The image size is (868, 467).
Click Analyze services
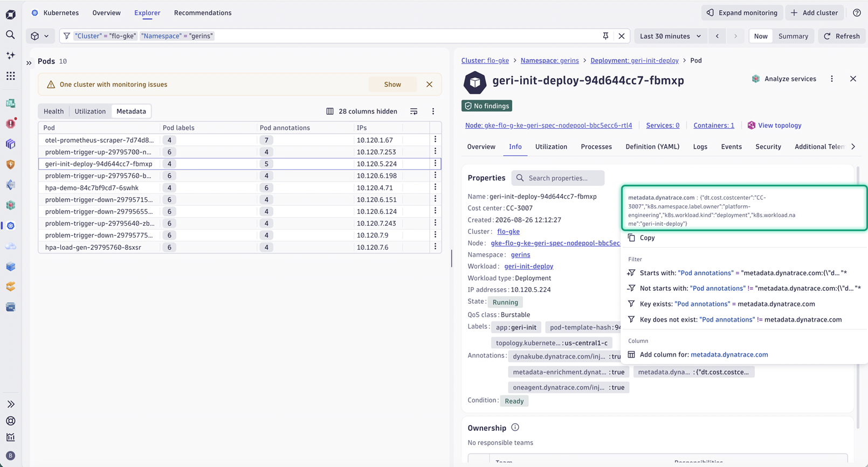[784, 79]
